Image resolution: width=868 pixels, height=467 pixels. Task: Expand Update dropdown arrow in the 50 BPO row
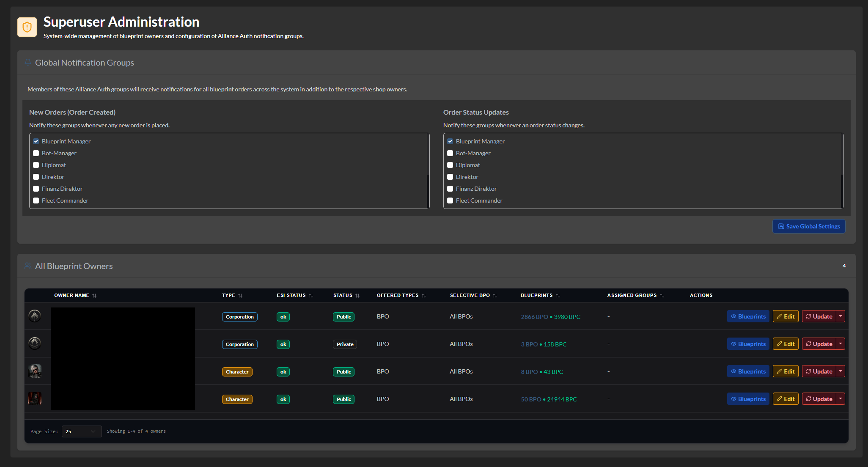841,399
